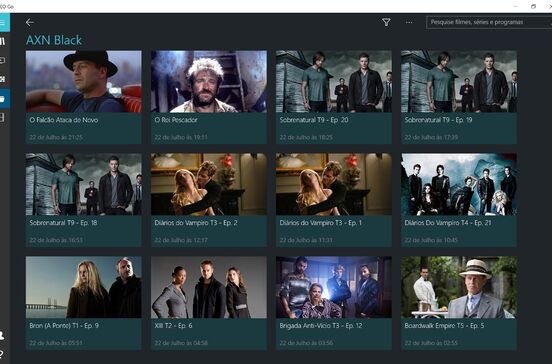Open the three-dots more options menu
Viewport: 552px width, 364px height.
pyautogui.click(x=409, y=22)
